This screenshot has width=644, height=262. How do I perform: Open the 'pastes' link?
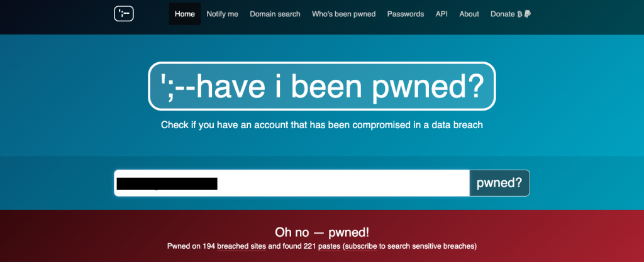coord(328,246)
